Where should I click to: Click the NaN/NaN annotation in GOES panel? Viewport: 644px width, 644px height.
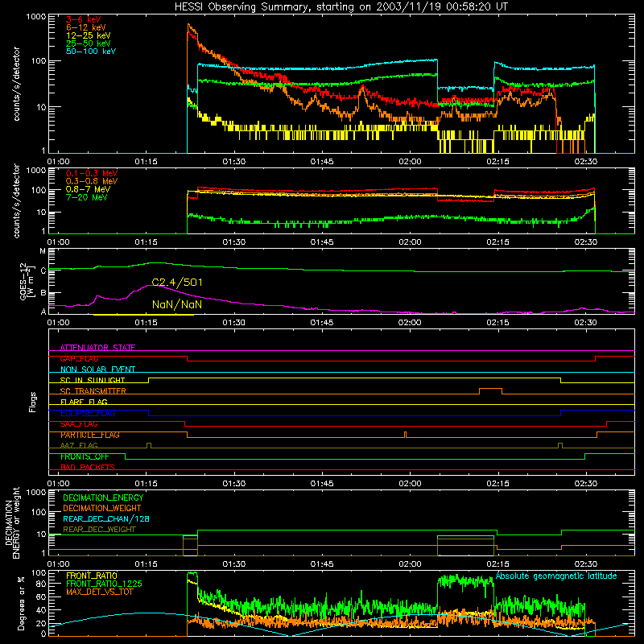click(177, 304)
